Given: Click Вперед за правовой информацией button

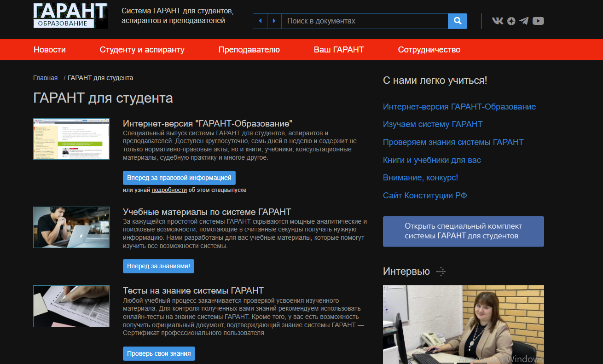Looking at the screenshot, I should point(180,178).
